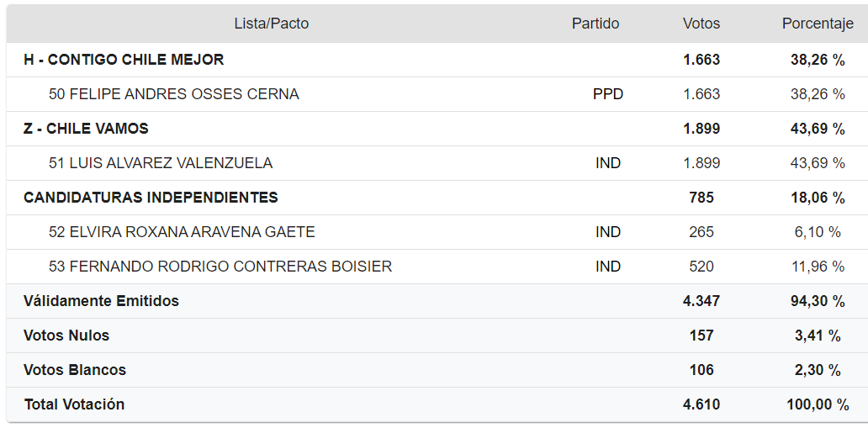Select candidate 52 Elvira Roxana Aravena Gaete
The image size is (868, 428).
[x=182, y=232]
